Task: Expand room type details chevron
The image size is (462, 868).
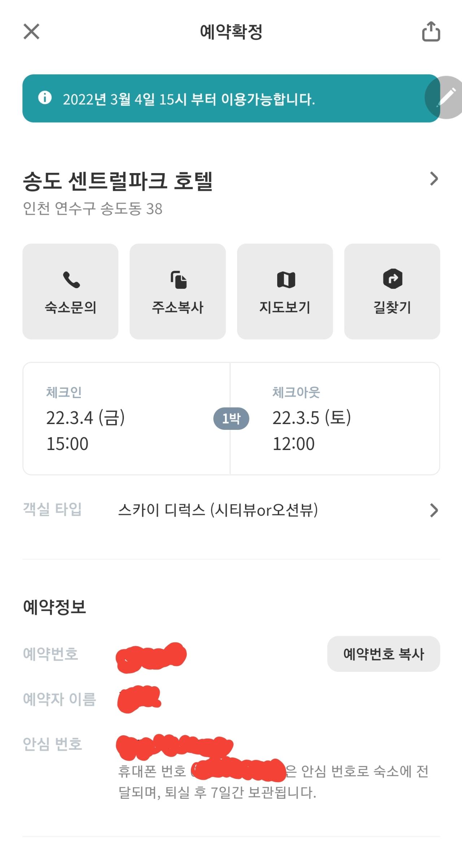Action: pos(434,510)
